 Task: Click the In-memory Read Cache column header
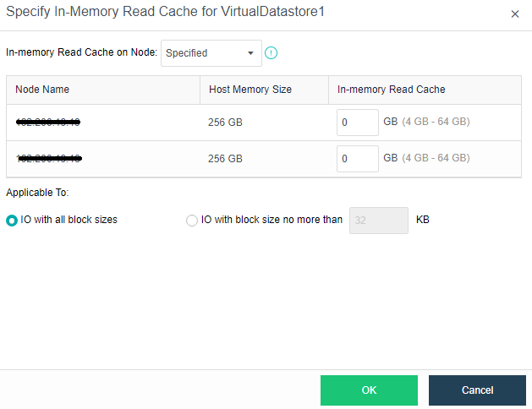point(391,90)
